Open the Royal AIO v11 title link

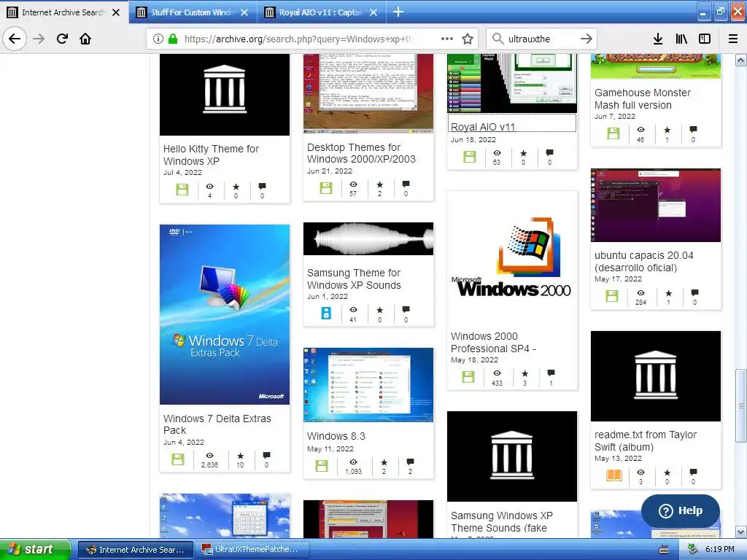point(483,127)
